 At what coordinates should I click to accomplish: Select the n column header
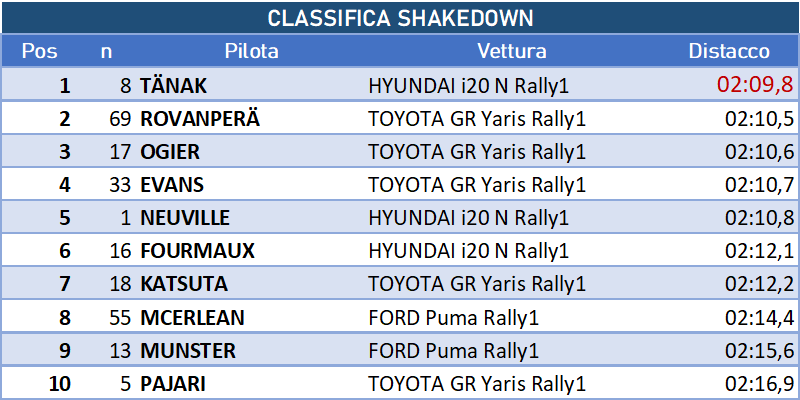[106, 51]
